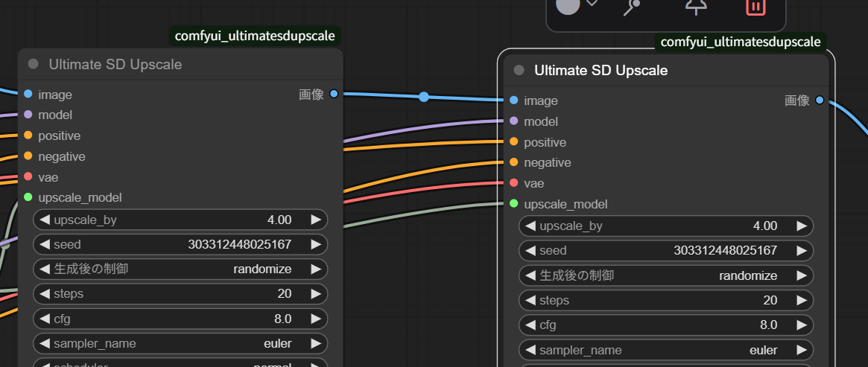
Task: Click seed value 303312448025167 on selected node
Action: (725, 250)
